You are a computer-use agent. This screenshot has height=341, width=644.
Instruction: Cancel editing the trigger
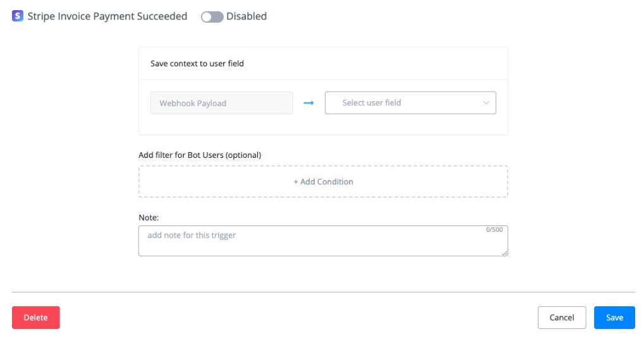(561, 318)
